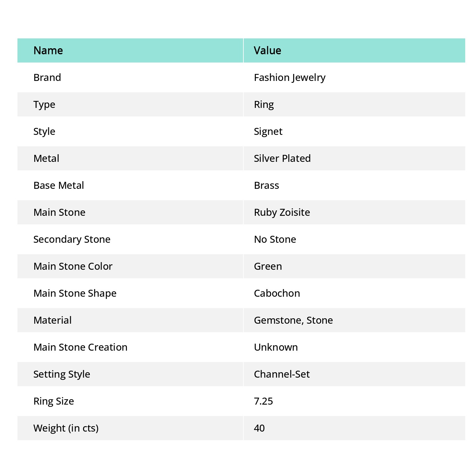Click the Signet style value
Screen dimensions: 476x476
268,131
